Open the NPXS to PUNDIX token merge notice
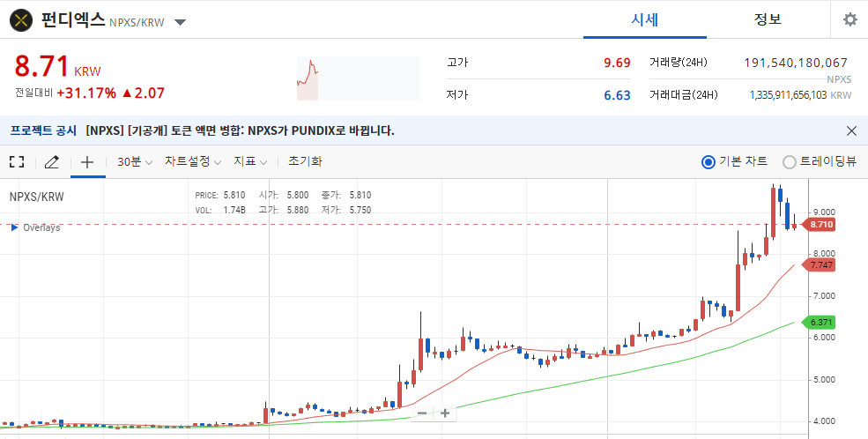 [240, 131]
